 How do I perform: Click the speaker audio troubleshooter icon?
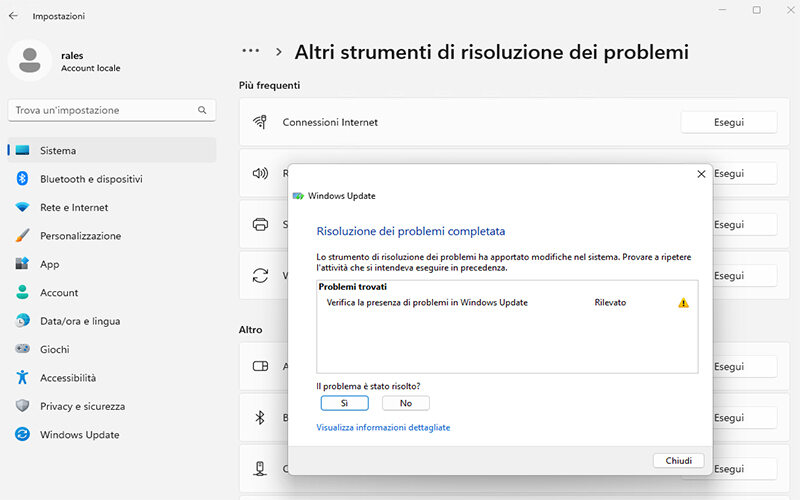(x=260, y=173)
